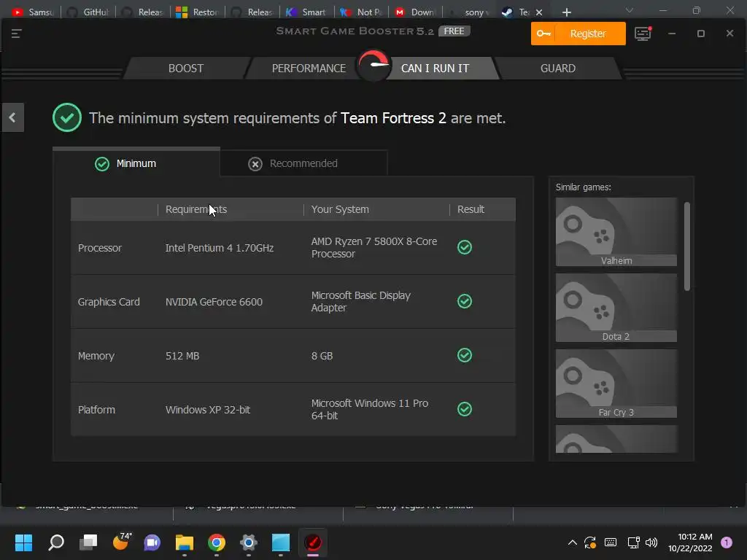Open Windows Search from the taskbar
The height and width of the screenshot is (560, 747).
coord(56,542)
